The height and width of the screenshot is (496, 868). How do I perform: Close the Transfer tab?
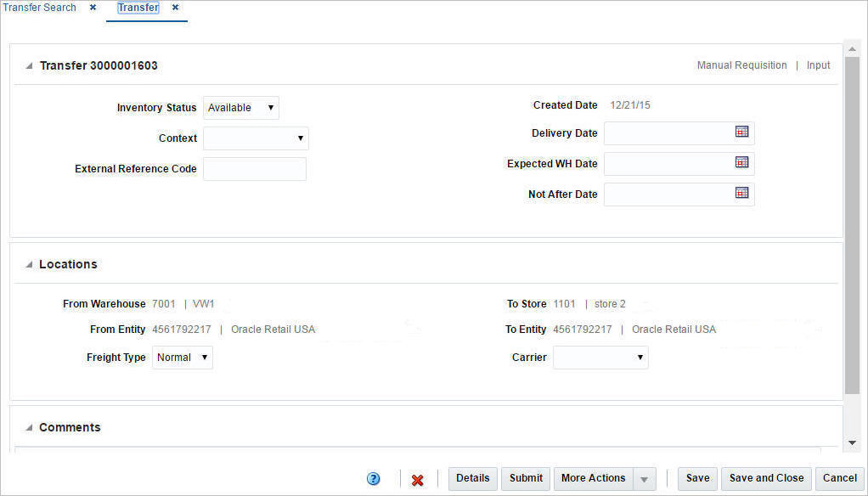point(174,7)
